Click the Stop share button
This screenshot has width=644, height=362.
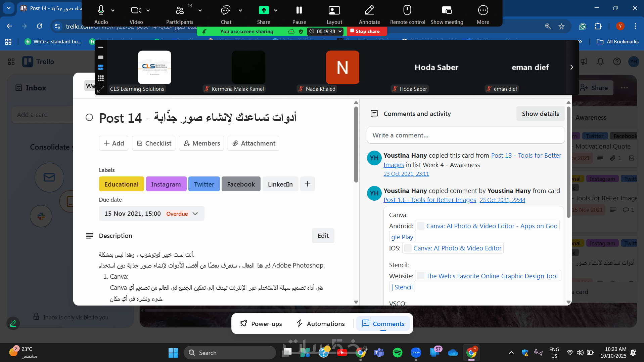(x=366, y=31)
